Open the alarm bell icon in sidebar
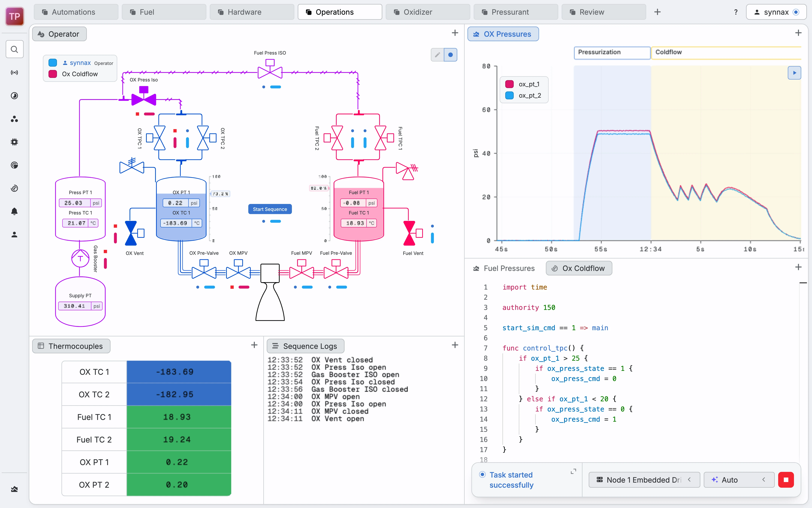This screenshot has width=812, height=508. tap(14, 211)
